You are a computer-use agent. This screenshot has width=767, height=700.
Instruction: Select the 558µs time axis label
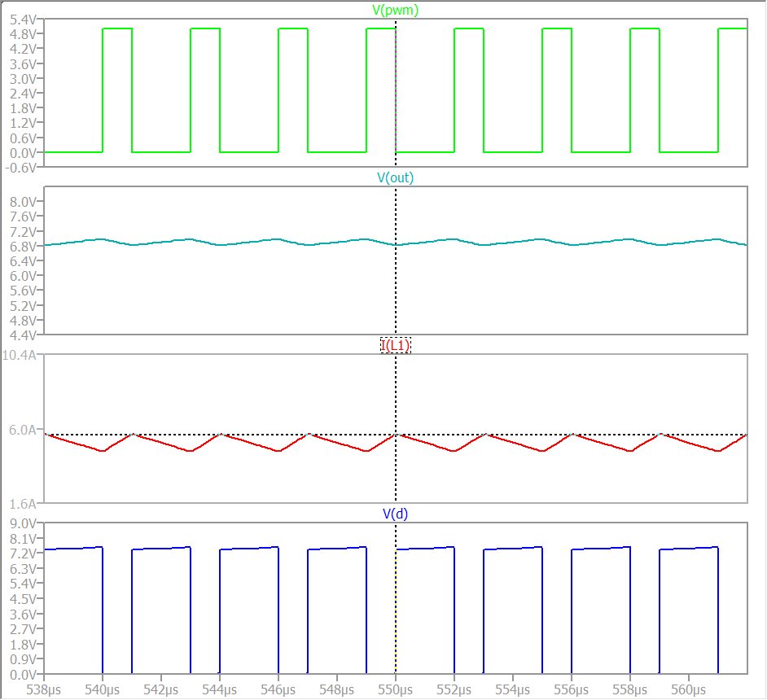click(x=630, y=690)
